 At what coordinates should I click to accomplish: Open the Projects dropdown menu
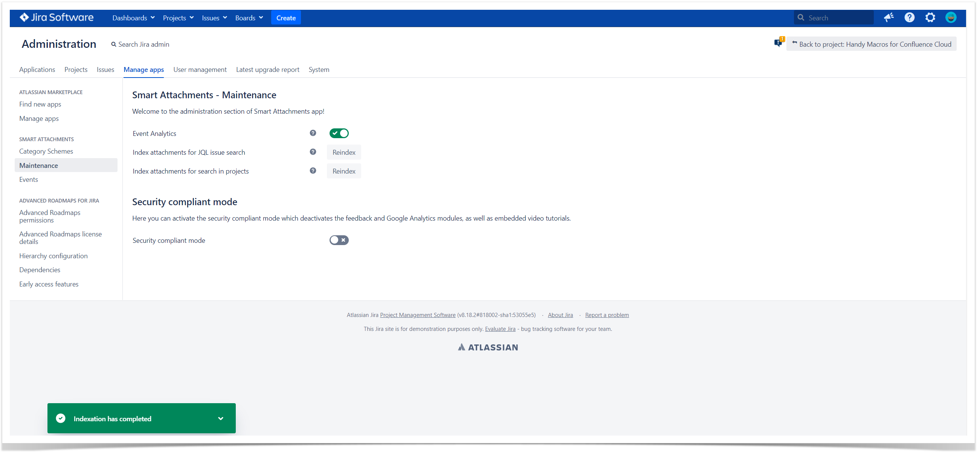178,18
